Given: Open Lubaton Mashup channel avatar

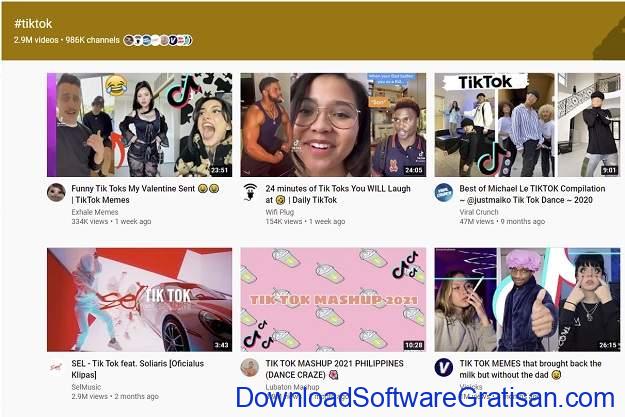Looking at the screenshot, I should [250, 367].
